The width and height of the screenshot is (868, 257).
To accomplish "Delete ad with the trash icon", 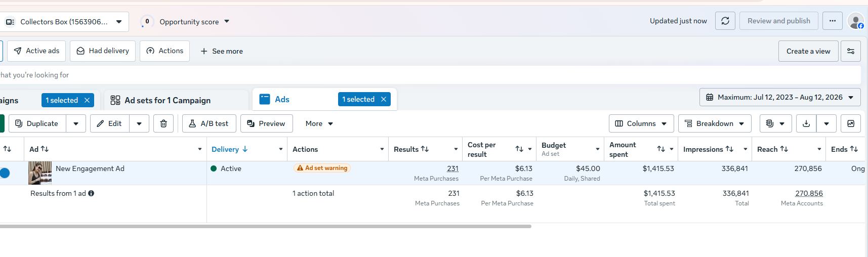I will click(163, 123).
